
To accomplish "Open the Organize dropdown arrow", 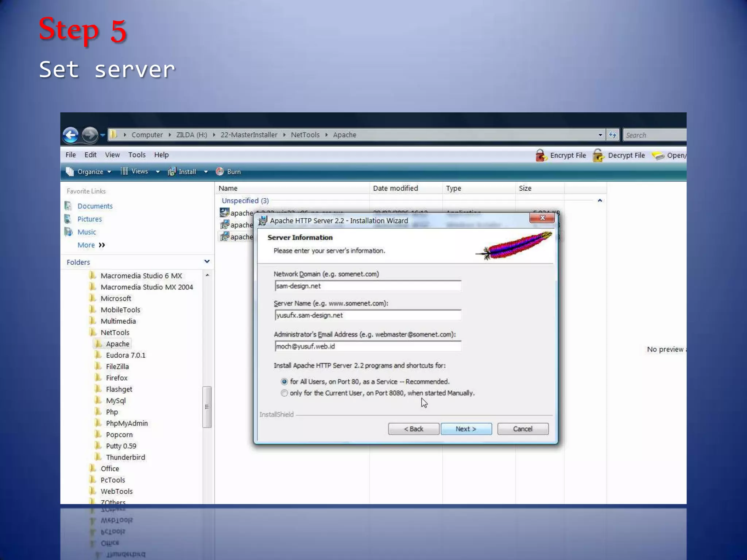I will tap(109, 172).
